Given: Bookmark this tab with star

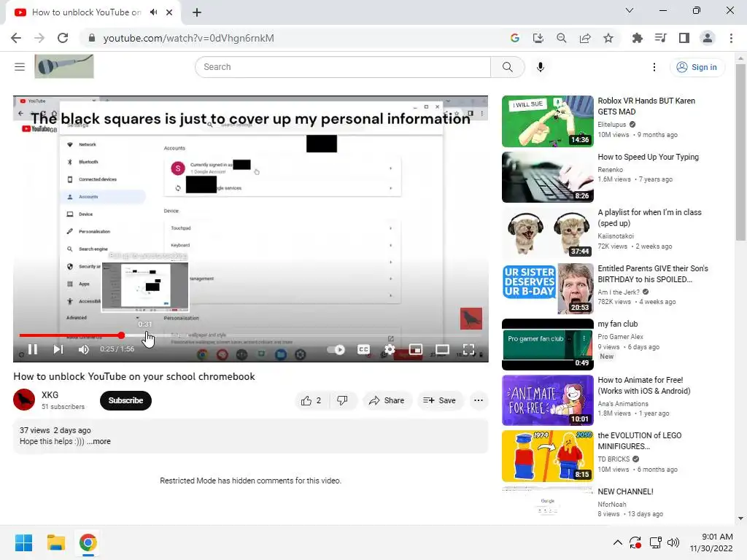Looking at the screenshot, I should point(608,38).
